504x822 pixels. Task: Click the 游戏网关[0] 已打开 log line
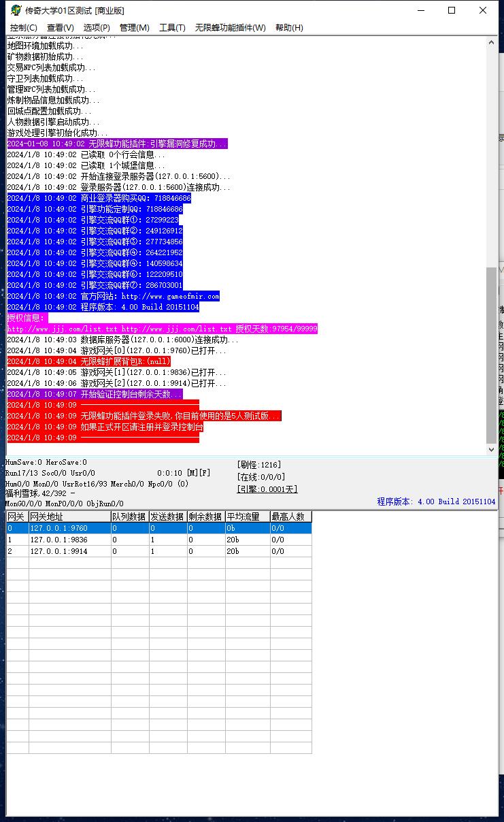point(116,350)
